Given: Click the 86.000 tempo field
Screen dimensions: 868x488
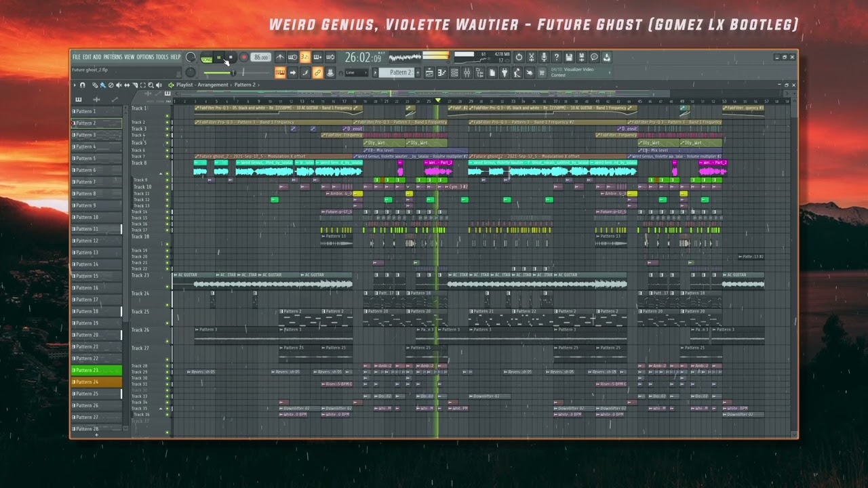Looking at the screenshot, I should pyautogui.click(x=261, y=57).
